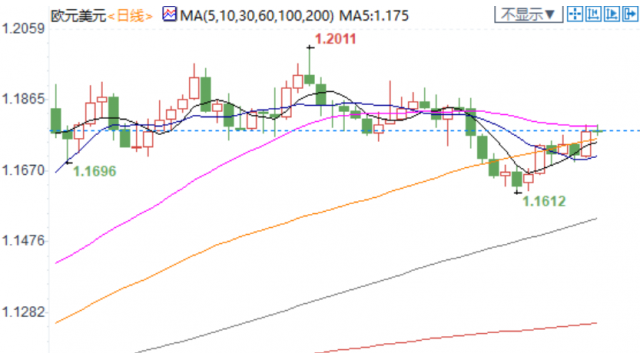
Task: Click the 1.1282 price axis label
Action: [23, 312]
